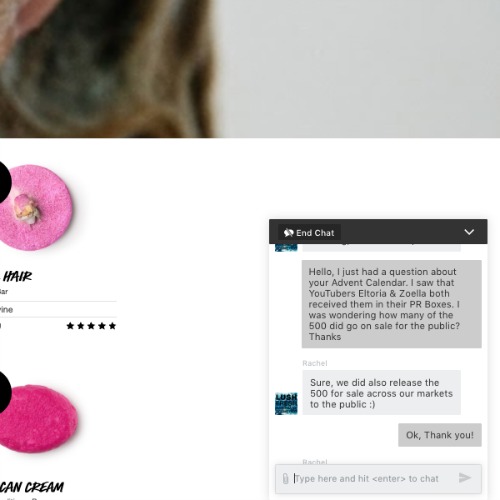Image resolution: width=500 pixels, height=500 pixels.
Task: Open the product title ending in CAN CREAM
Action: [32, 487]
